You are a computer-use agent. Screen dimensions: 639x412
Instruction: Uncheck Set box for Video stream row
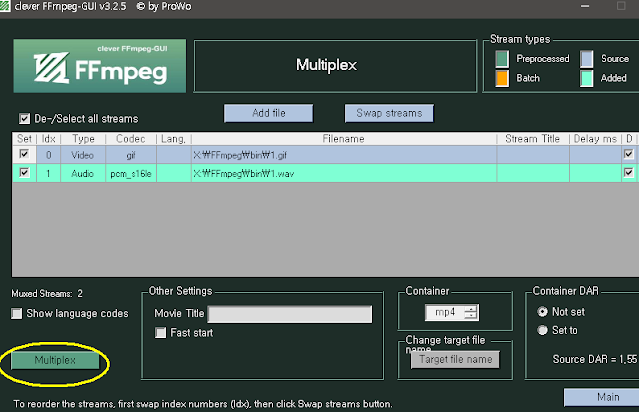[x=24, y=154]
